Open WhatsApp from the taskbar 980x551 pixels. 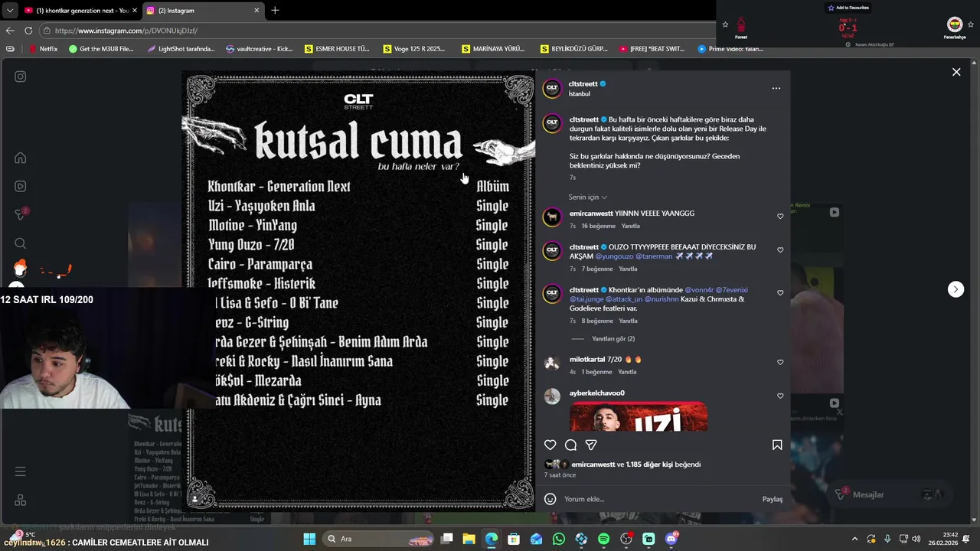[558, 539]
